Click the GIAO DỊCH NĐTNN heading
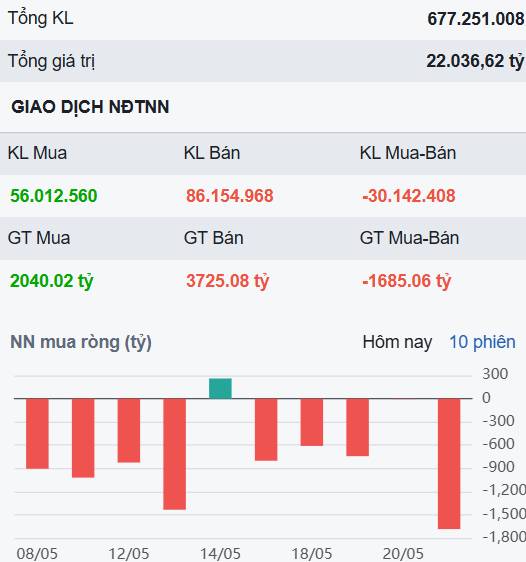The height and width of the screenshot is (562, 526). [x=90, y=107]
